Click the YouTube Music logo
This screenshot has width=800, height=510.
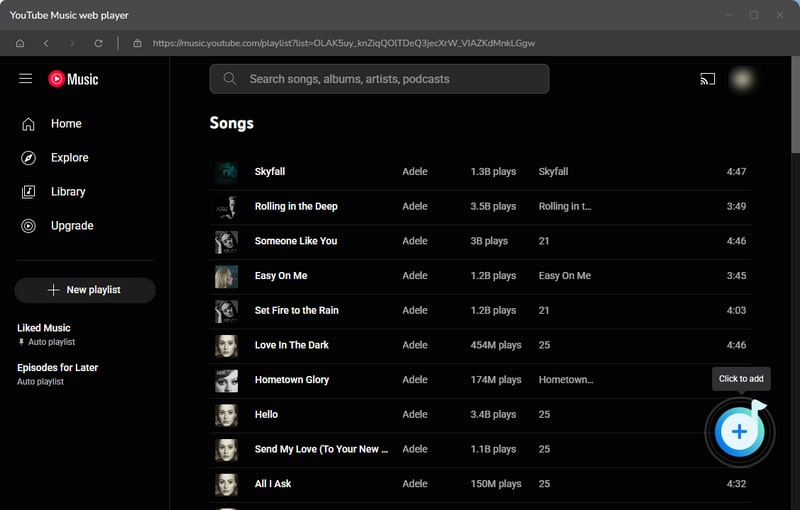pos(73,79)
